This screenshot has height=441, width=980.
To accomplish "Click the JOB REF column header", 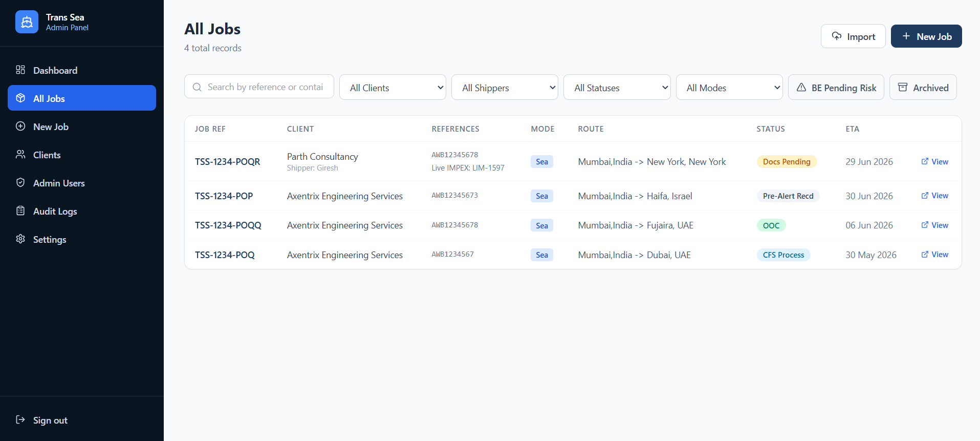I will (210, 129).
